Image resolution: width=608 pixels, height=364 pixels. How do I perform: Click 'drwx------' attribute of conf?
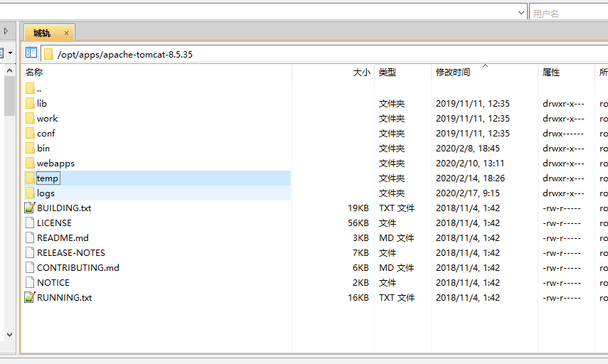pyautogui.click(x=563, y=134)
